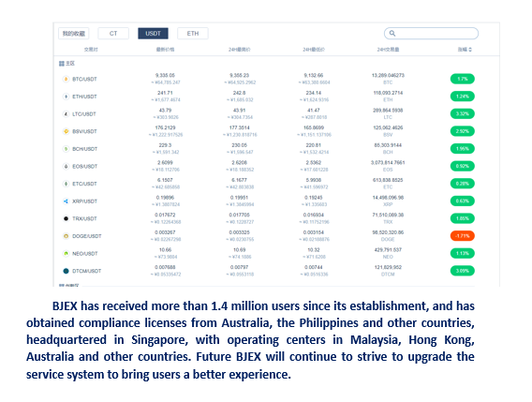Viewport: 532px width, 402px height.
Task: Switch to the CT market tab
Action: coord(113,34)
